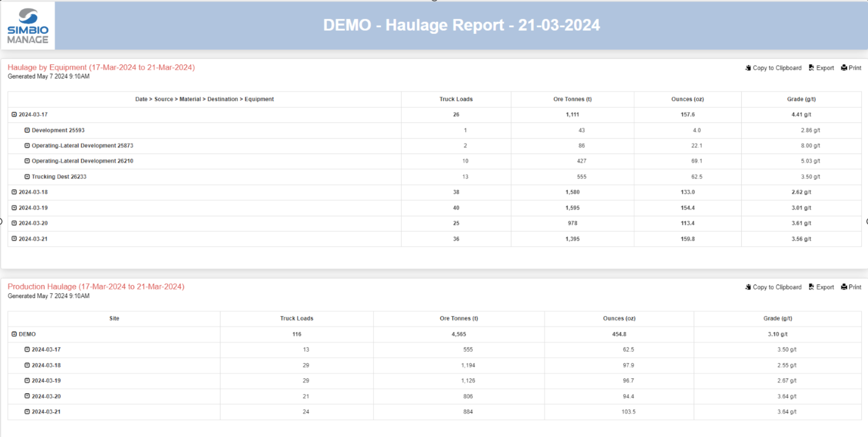Expand the 2024-03-19 row in Haulage by Equipment
Viewport: 868px width, 437px height.
pos(14,208)
